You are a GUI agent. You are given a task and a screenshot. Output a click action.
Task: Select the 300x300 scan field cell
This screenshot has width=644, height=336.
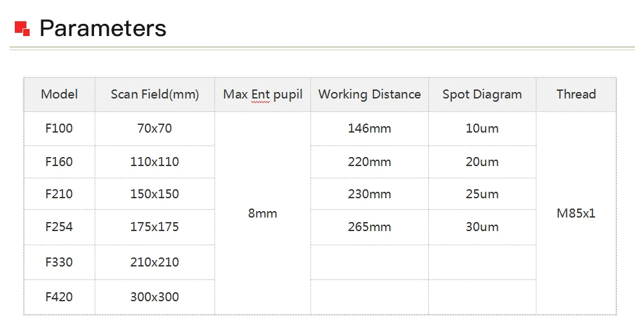coord(155,297)
